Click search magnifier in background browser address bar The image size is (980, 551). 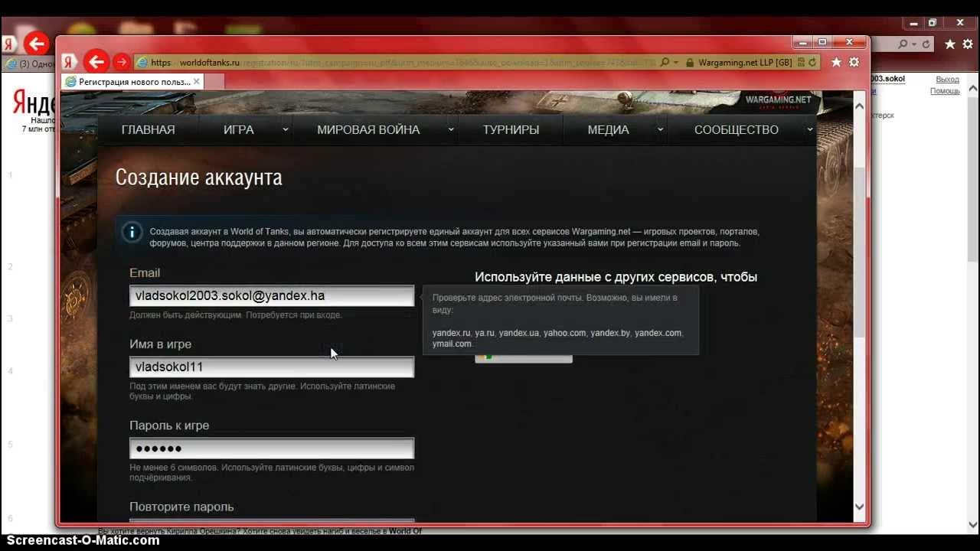pos(903,44)
